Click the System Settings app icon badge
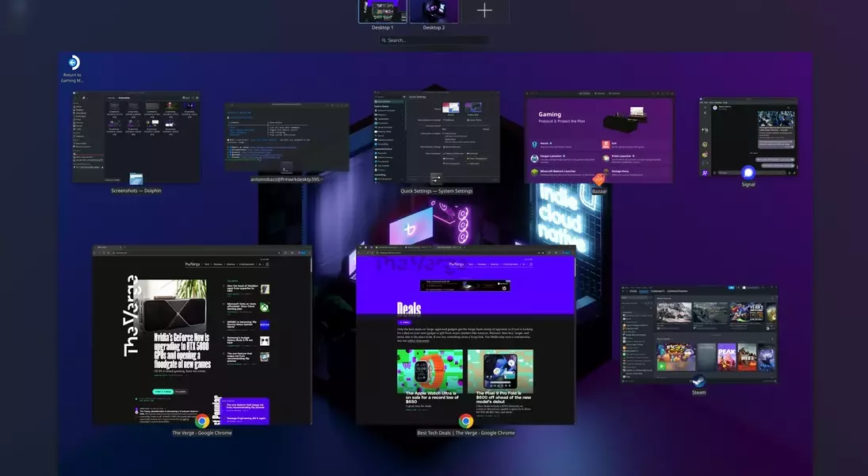The image size is (868, 476). point(436,179)
